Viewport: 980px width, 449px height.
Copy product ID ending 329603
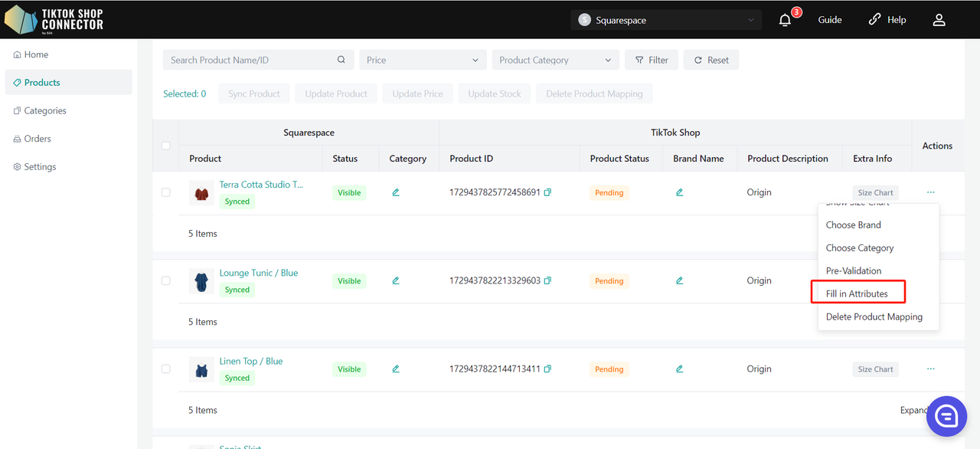547,280
